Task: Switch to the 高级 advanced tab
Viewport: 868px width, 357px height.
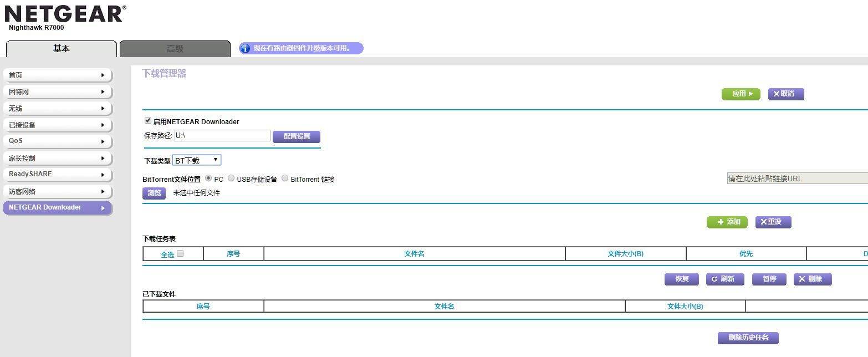Action: point(175,49)
